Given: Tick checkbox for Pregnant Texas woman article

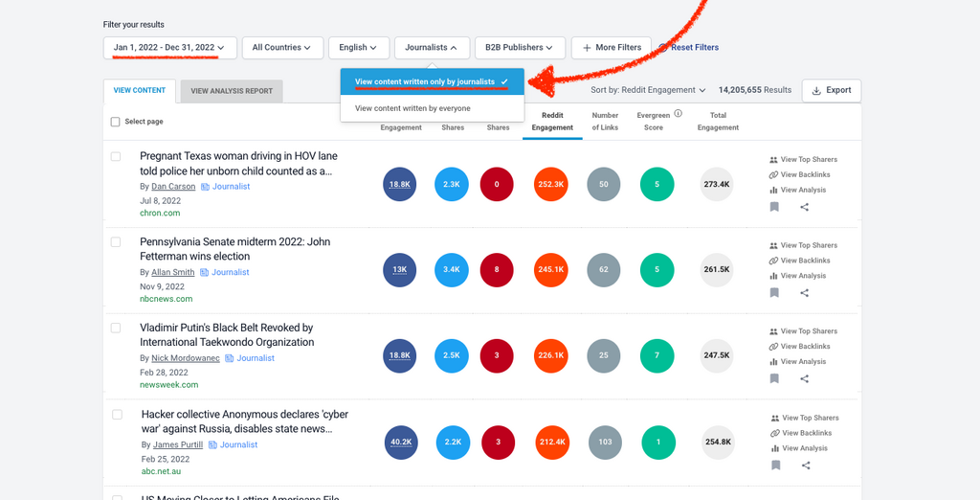Looking at the screenshot, I should [116, 156].
